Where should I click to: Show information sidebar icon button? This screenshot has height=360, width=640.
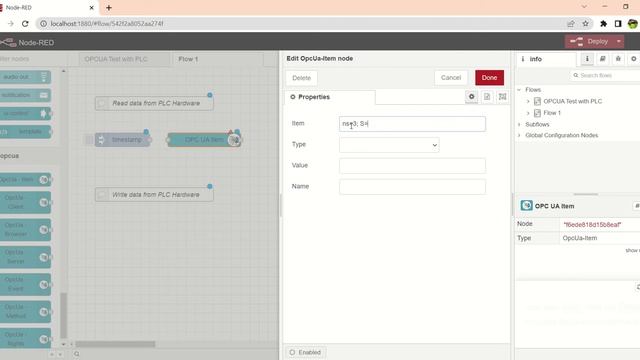coord(587,59)
